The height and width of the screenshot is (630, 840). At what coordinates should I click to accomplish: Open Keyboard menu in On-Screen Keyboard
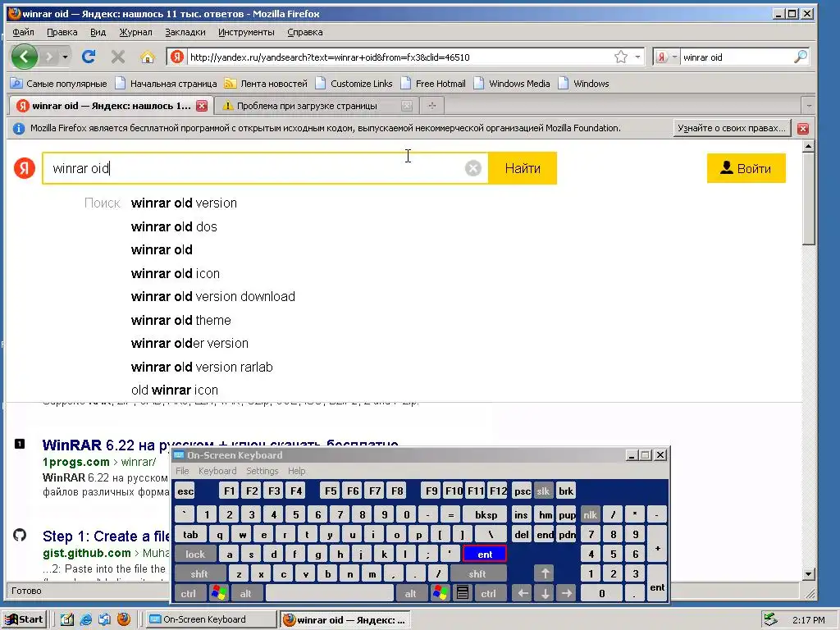point(217,471)
